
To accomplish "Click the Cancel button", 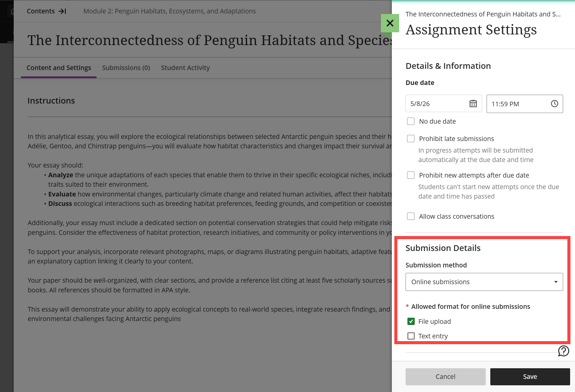I will [x=445, y=377].
